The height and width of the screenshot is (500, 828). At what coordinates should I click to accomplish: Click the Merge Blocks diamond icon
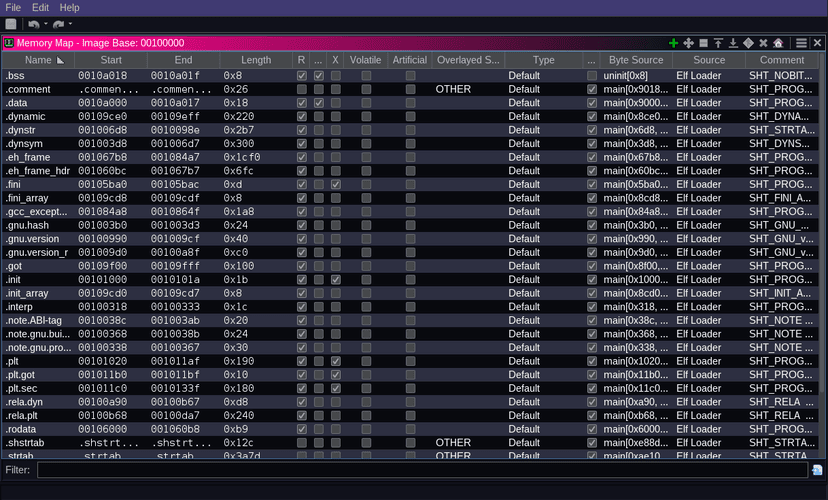pyautogui.click(x=748, y=43)
